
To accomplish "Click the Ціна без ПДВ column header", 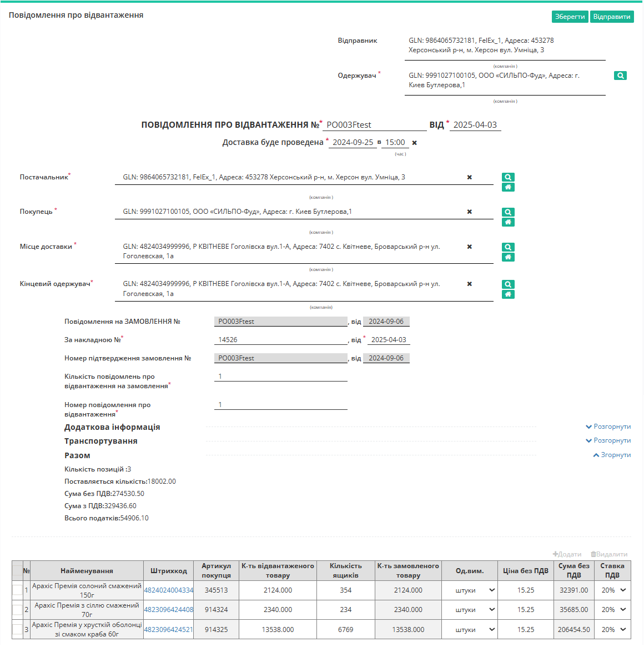I will pyautogui.click(x=526, y=571).
